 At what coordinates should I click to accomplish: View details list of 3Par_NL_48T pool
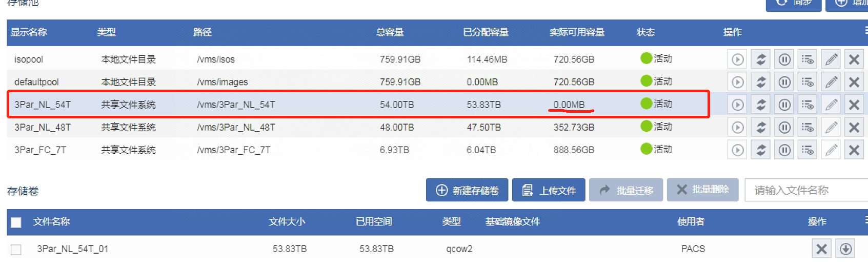(x=808, y=127)
